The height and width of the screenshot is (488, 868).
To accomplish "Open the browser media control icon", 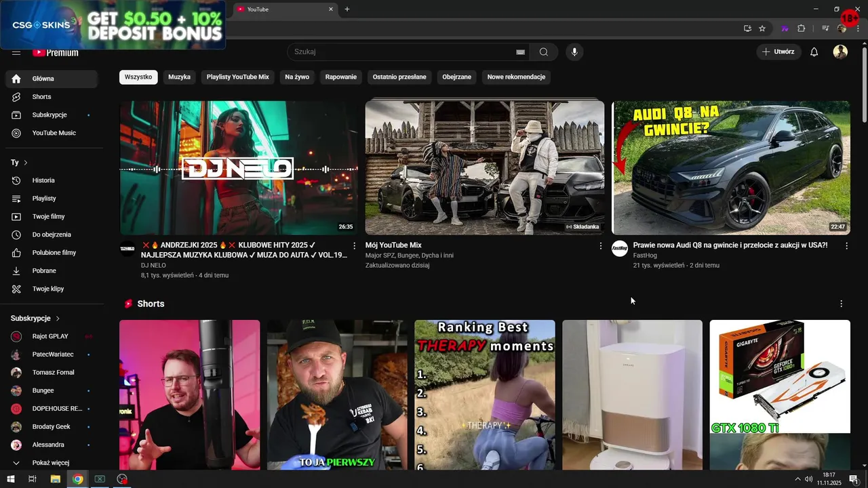I will [x=825, y=28].
